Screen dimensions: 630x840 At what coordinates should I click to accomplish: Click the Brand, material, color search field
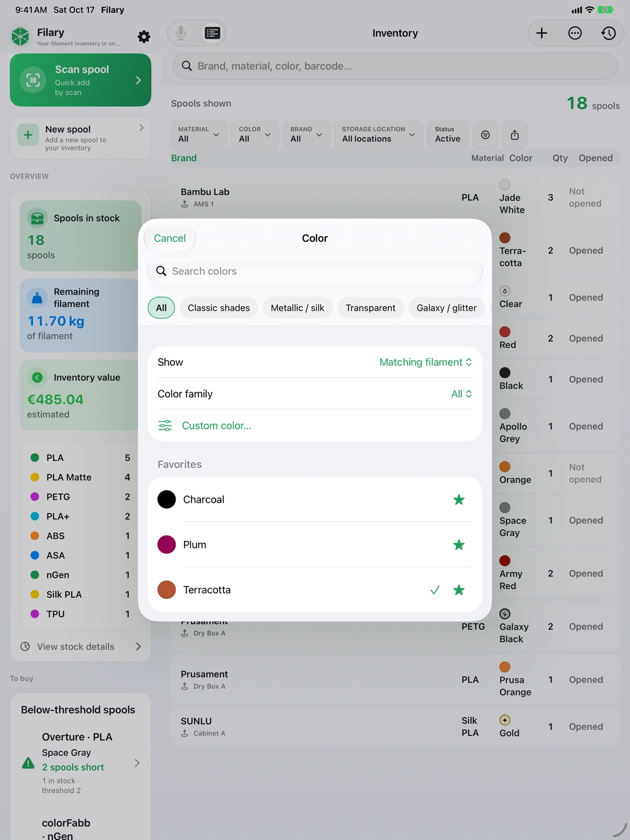(395, 66)
